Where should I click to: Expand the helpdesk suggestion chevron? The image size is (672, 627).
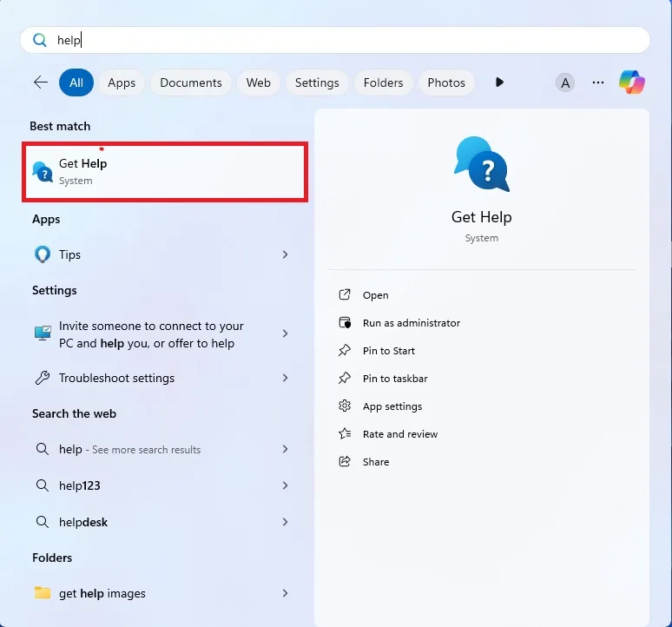coord(285,522)
